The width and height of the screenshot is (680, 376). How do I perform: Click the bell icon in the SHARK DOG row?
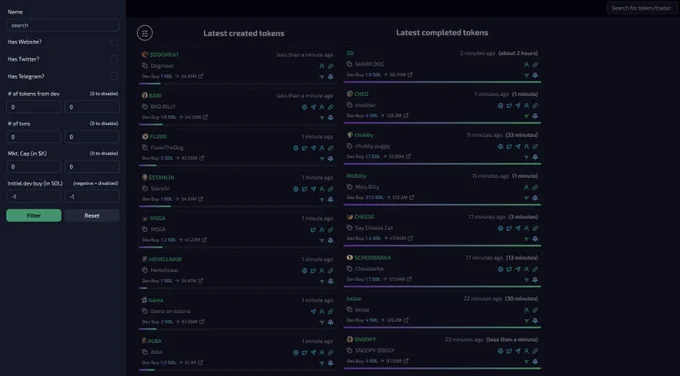pyautogui.click(x=535, y=75)
